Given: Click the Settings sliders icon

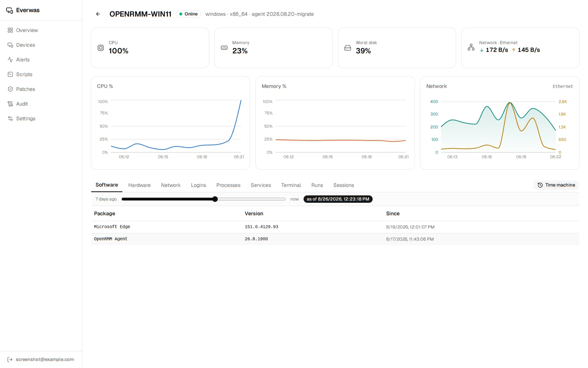Looking at the screenshot, I should tap(10, 118).
